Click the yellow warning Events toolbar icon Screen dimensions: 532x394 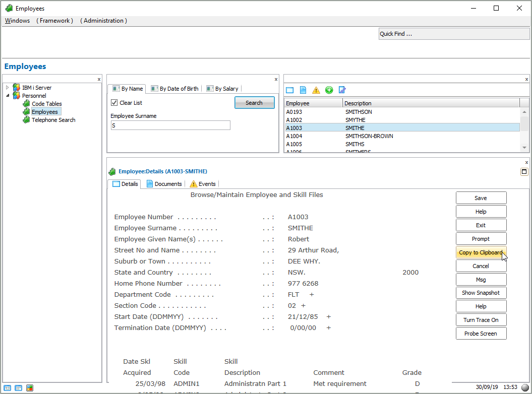(x=316, y=90)
